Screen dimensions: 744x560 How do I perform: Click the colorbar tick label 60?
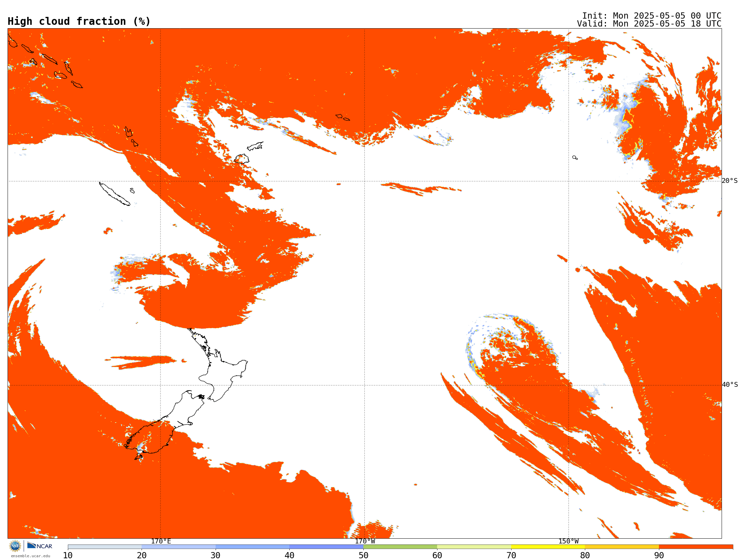pyautogui.click(x=437, y=555)
